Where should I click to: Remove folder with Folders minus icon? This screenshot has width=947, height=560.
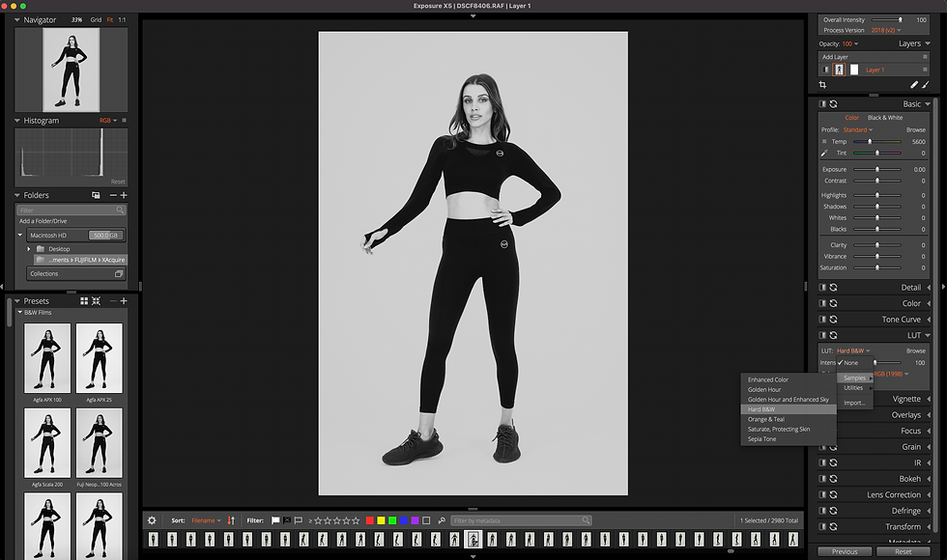point(113,195)
